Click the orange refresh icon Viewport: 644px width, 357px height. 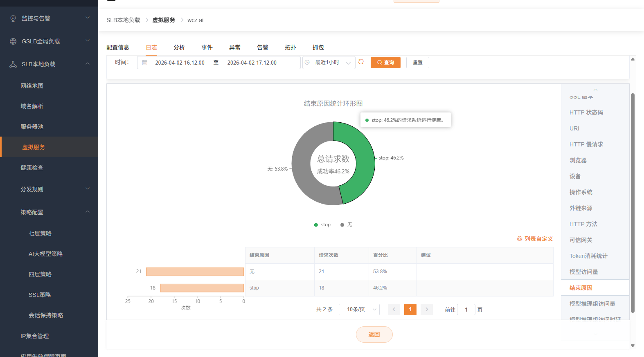coord(361,62)
